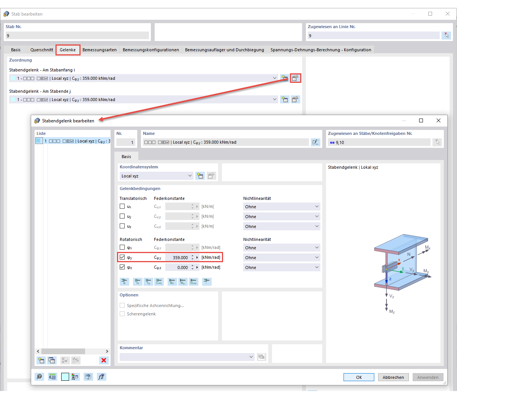
Task: Open the Bemessungsarten tab
Action: (x=99, y=49)
